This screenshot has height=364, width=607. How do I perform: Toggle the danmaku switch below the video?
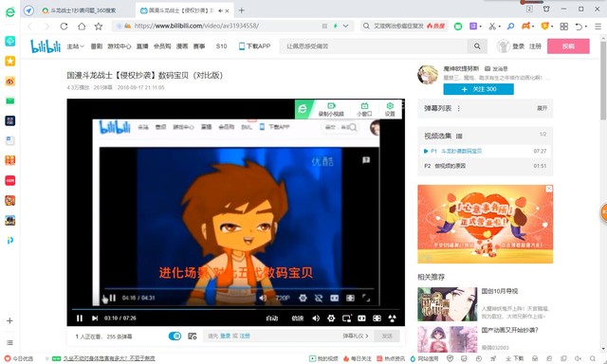coord(175,337)
